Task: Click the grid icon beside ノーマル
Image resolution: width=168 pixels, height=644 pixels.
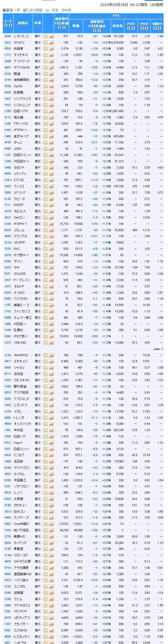Action: [25, 10]
